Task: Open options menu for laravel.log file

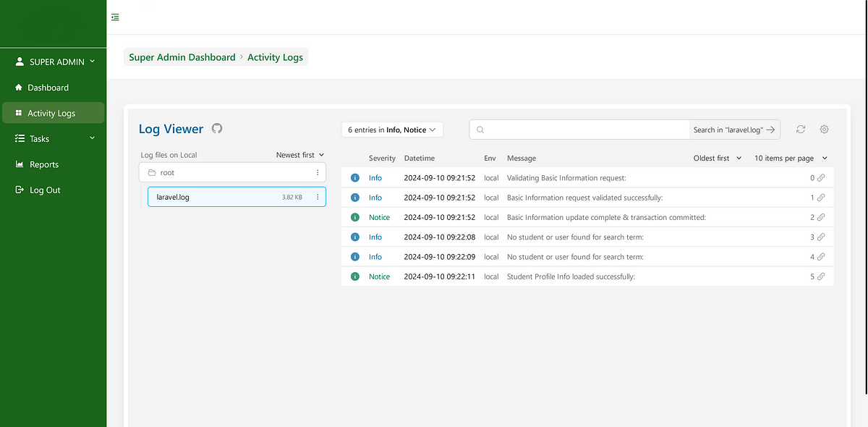Action: [x=318, y=197]
